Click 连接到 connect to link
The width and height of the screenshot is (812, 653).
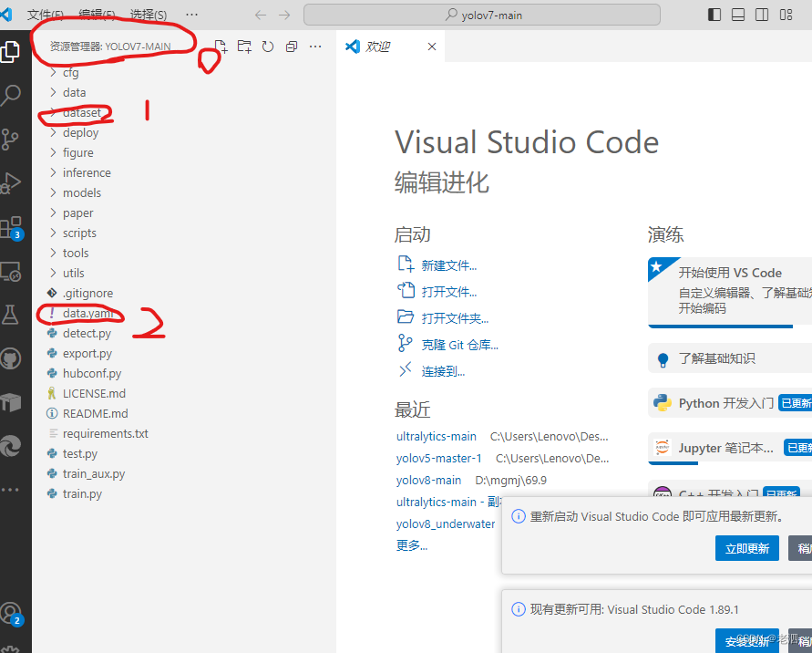431,370
